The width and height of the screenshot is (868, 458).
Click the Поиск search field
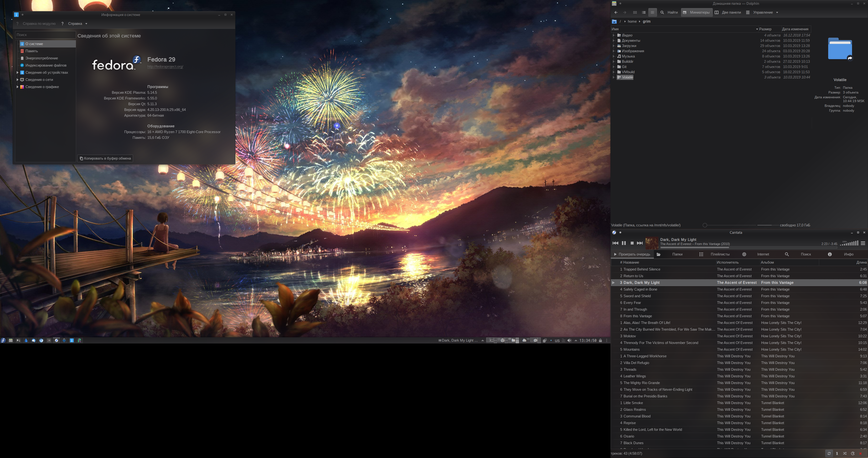(45, 35)
